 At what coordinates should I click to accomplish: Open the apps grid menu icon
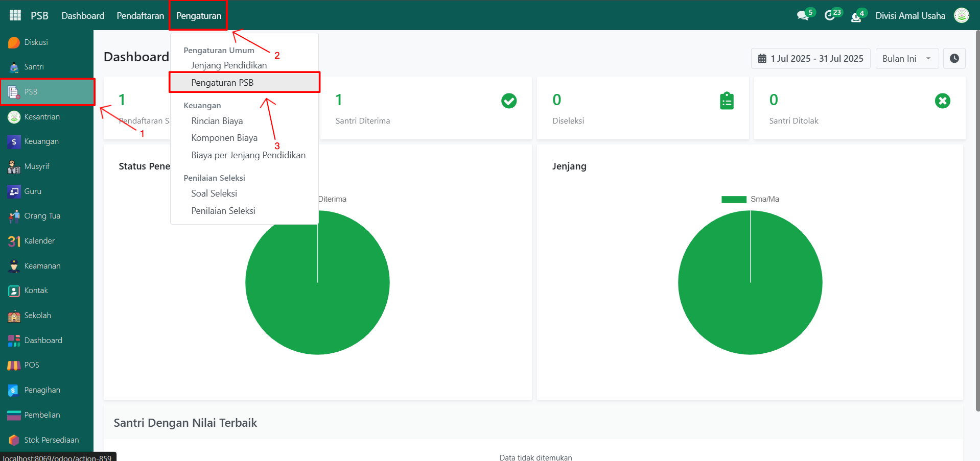coord(15,15)
